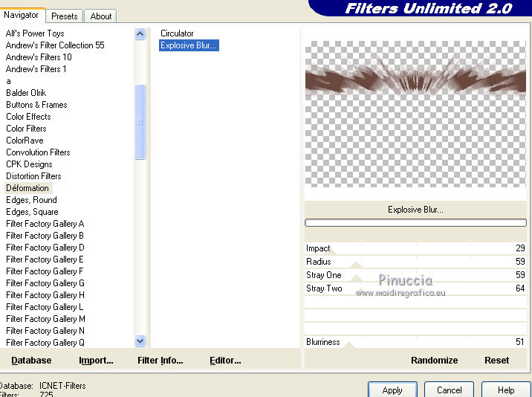
Task: Open Convolution Filters category
Action: (38, 152)
